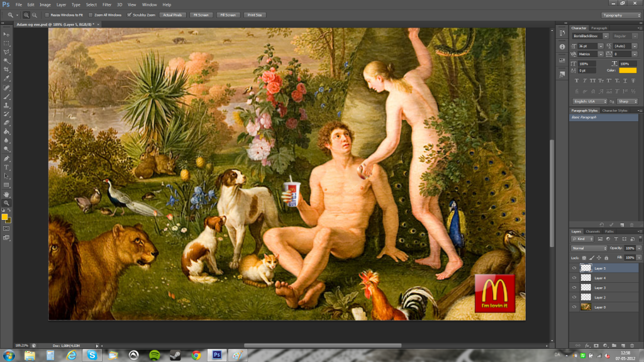Switch to the Character Styles tab
The width and height of the screenshot is (644, 362).
614,111
